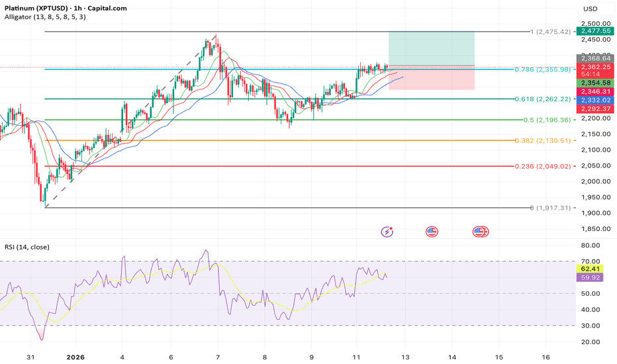This screenshot has height=364, width=617.
Task: Open the USD currency selector
Action: 590,9
